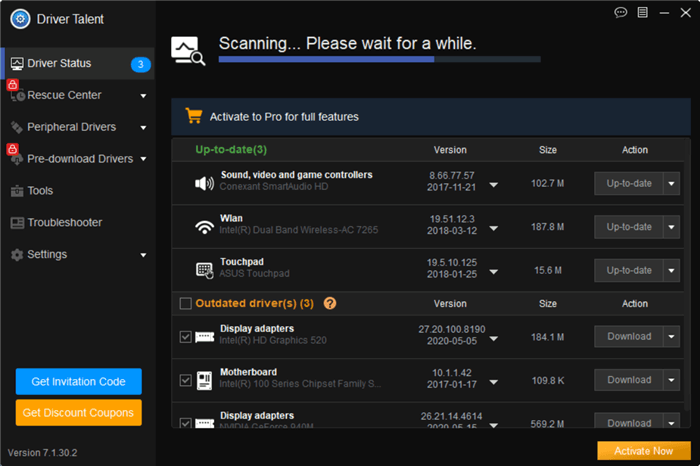
Task: Open version dropdown for Conexant SmartAudio HD
Action: (x=493, y=185)
